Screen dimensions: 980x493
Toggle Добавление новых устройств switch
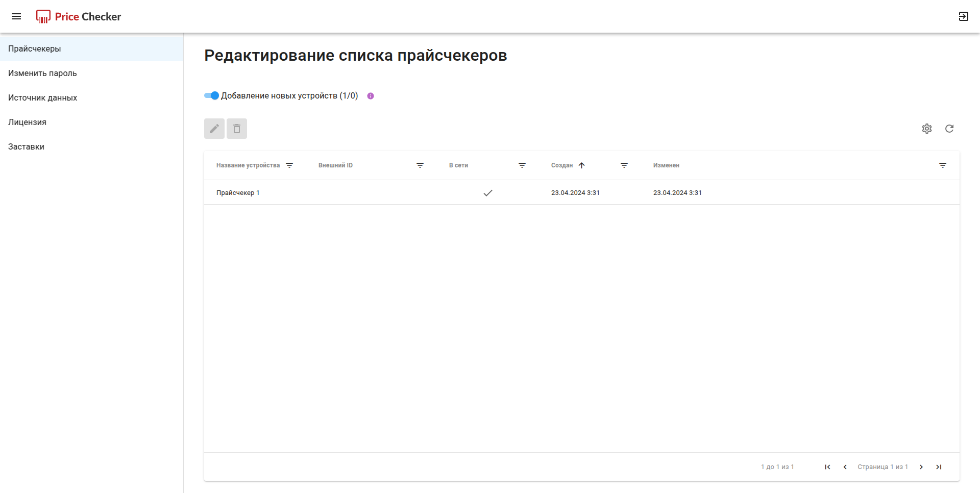coord(211,95)
